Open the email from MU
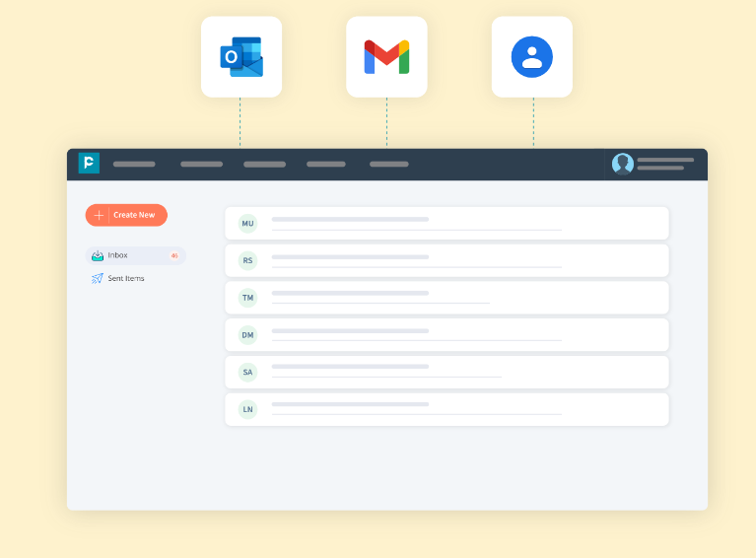Viewport: 756px width, 558px height. pyautogui.click(x=447, y=223)
